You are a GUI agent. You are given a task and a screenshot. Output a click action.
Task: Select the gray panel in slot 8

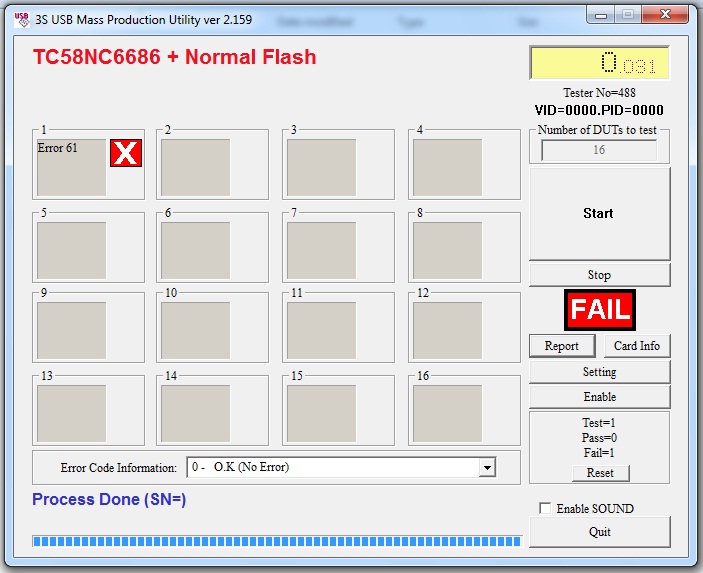(x=447, y=250)
